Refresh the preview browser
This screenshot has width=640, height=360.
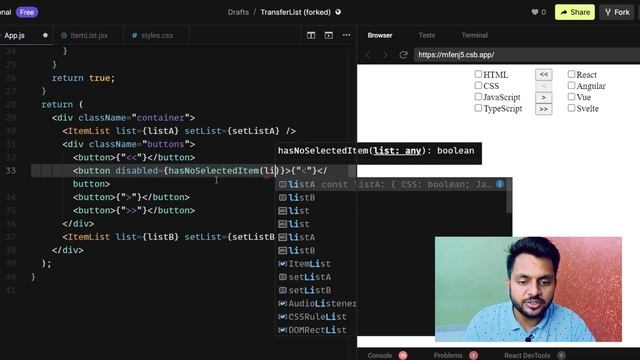[403, 55]
